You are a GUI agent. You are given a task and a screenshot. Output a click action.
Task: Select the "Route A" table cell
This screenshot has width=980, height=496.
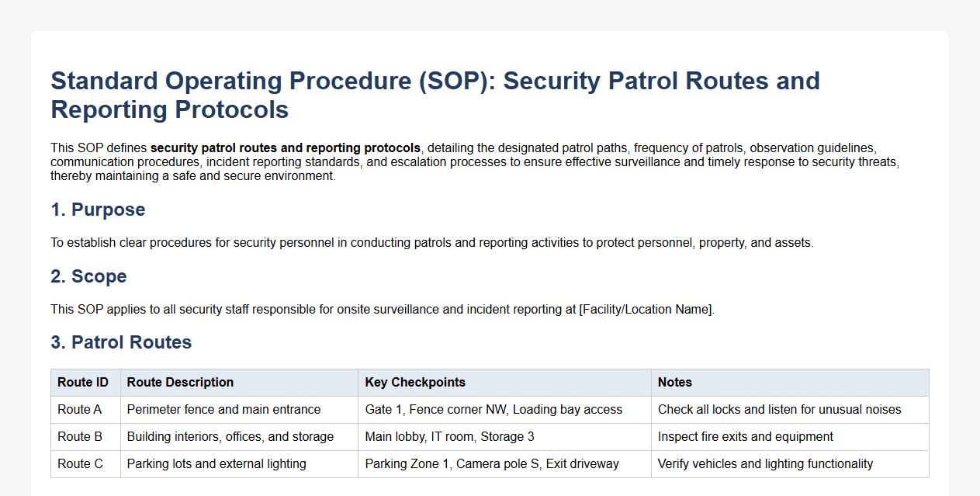(79, 410)
